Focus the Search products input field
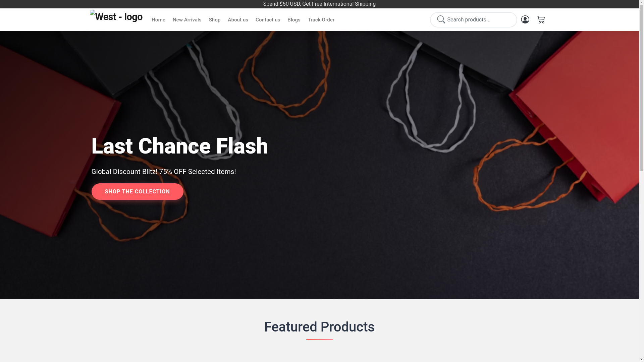The width and height of the screenshot is (644, 362). (474, 19)
